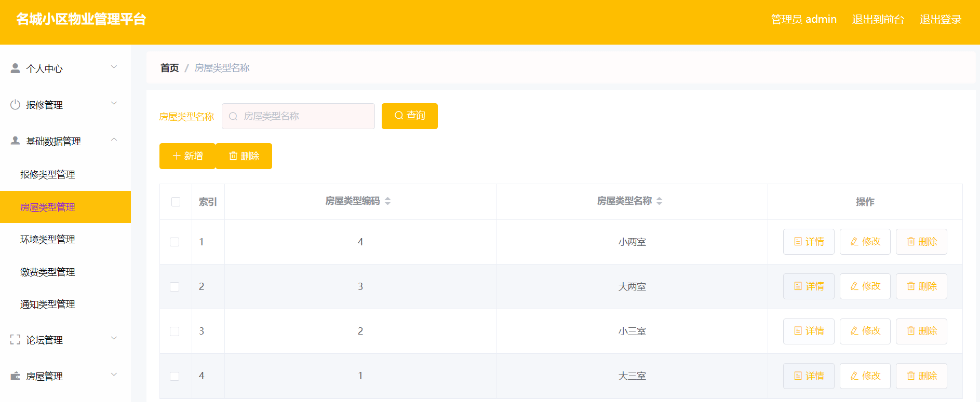Toggle the select-all checkbox in table header

(176, 202)
